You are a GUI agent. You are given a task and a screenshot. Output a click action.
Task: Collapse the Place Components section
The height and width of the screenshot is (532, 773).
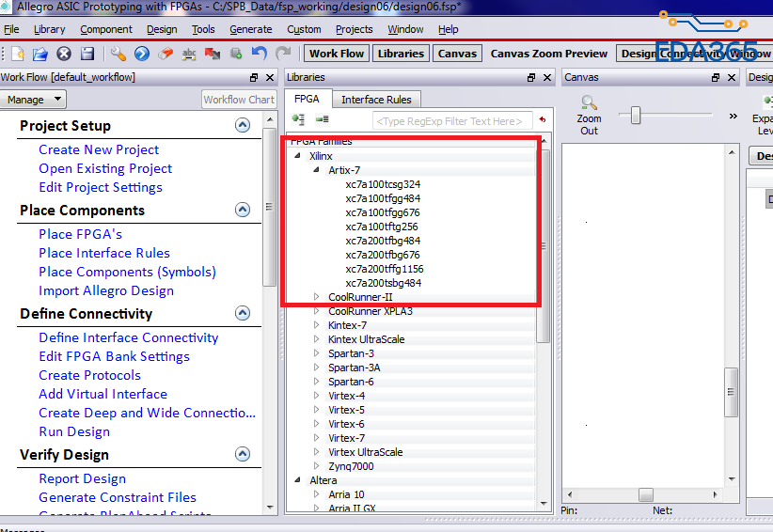242,210
